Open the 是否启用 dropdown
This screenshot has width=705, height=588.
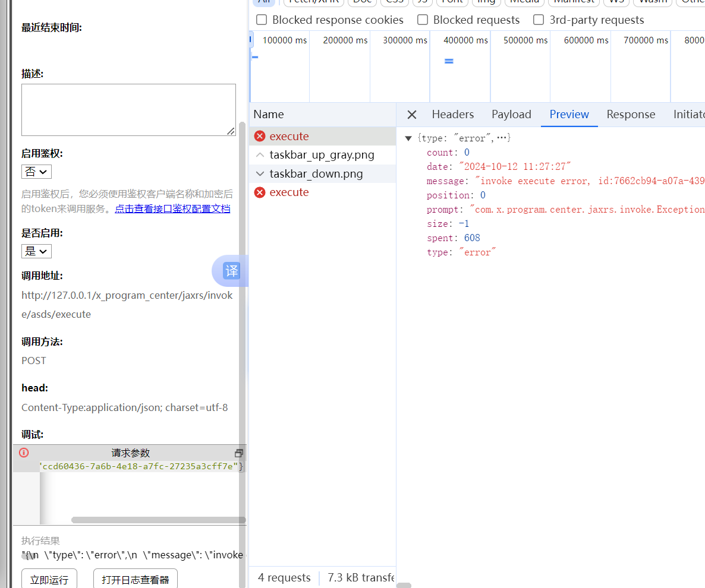tap(36, 251)
